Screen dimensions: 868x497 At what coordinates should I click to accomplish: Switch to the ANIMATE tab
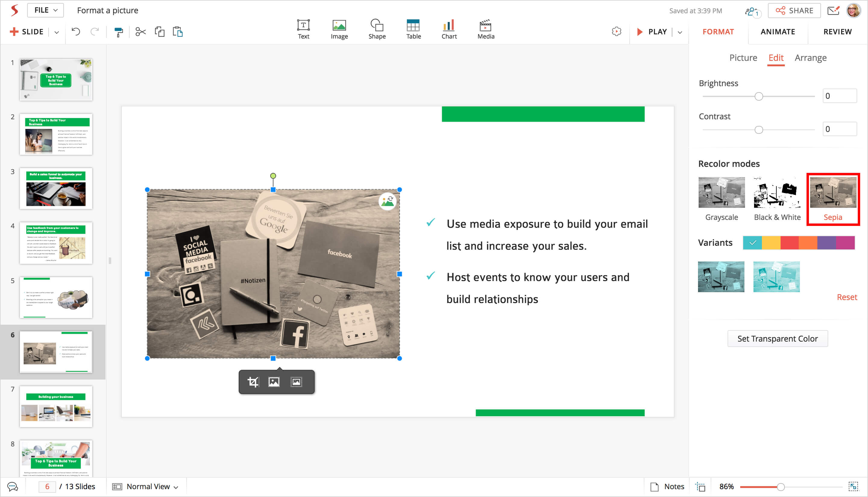click(778, 32)
